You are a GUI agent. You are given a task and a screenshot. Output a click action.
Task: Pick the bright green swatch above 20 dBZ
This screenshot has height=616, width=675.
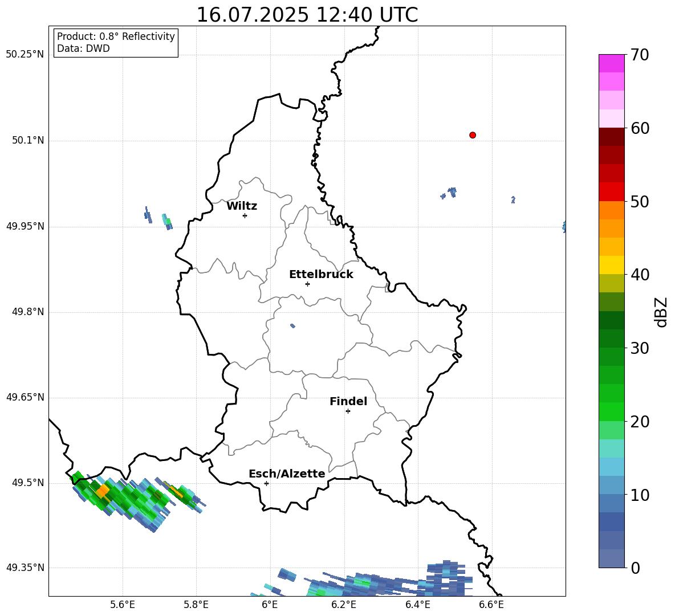click(x=611, y=411)
